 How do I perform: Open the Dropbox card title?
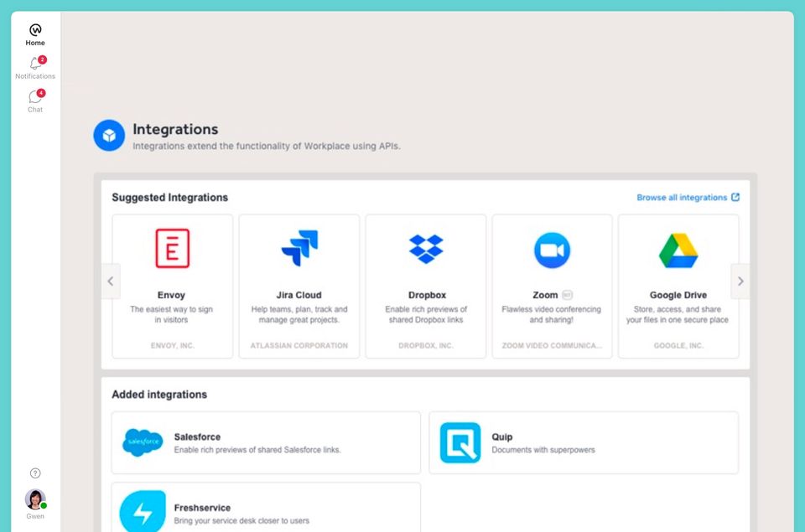click(x=427, y=295)
